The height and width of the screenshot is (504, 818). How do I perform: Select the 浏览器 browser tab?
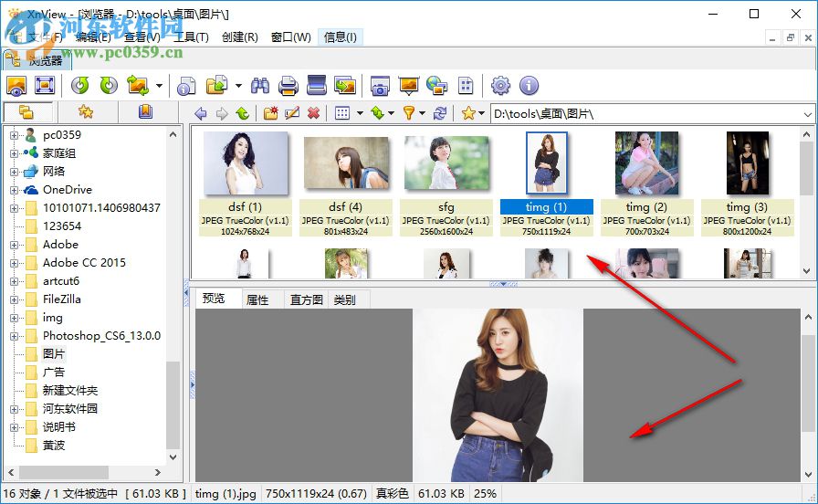[37, 60]
